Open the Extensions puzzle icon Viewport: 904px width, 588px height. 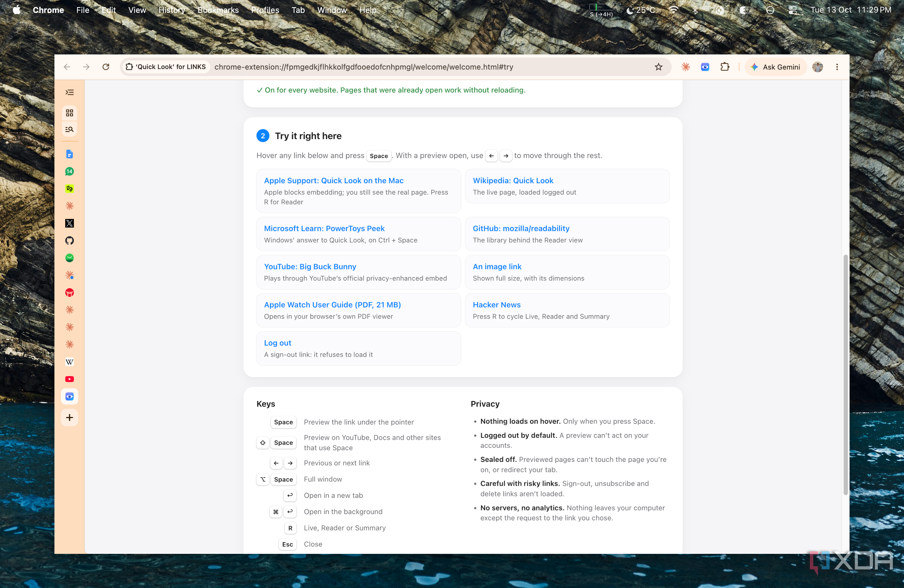point(725,67)
